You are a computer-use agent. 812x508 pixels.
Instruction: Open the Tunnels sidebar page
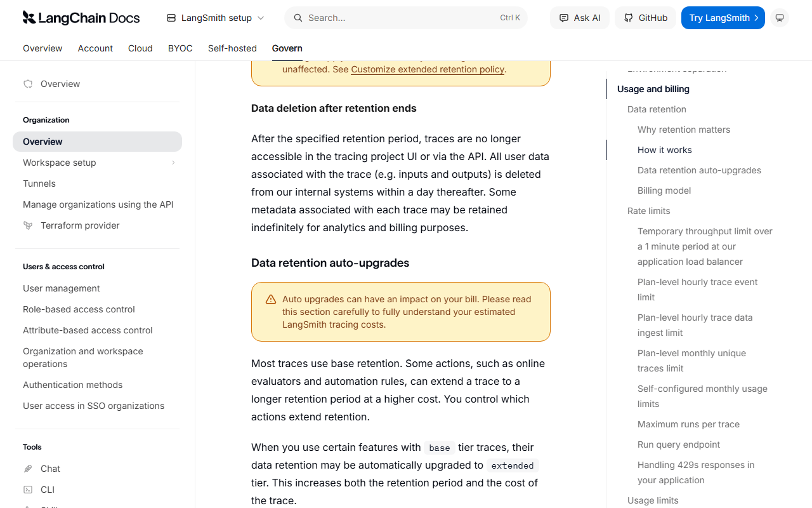39,184
